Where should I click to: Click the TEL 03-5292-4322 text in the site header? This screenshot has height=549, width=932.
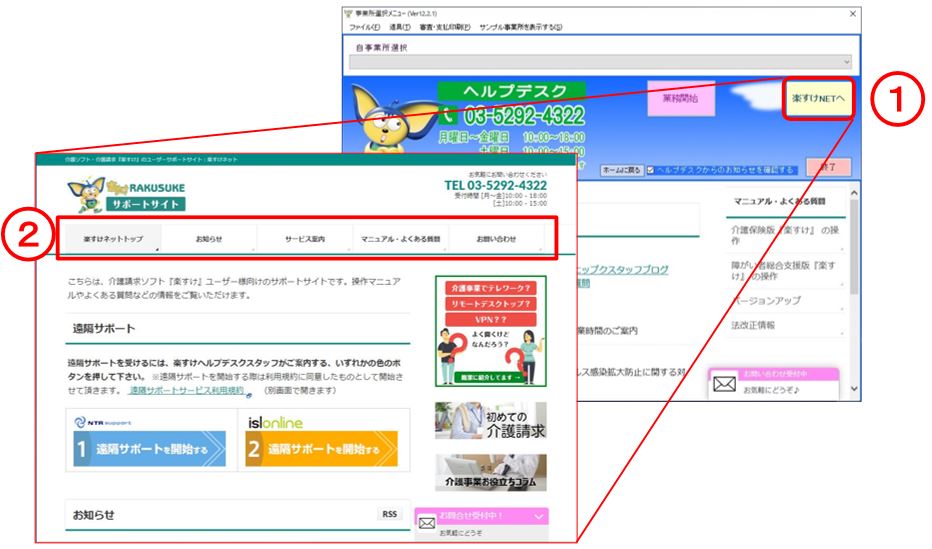coord(496,185)
